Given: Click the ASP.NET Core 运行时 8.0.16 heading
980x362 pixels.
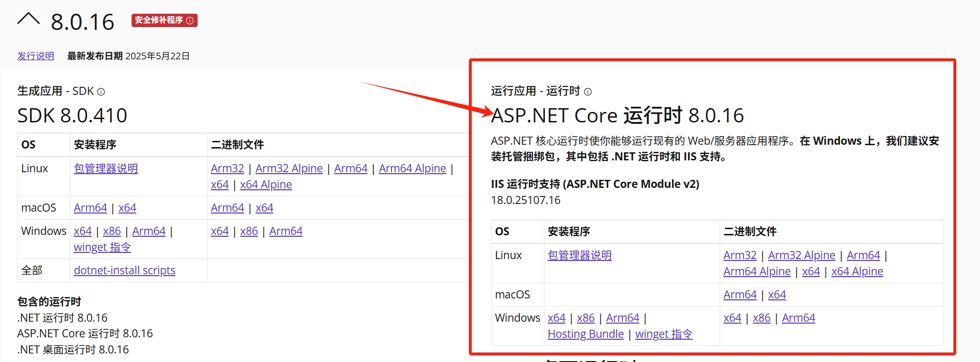Looking at the screenshot, I should click(x=618, y=115).
